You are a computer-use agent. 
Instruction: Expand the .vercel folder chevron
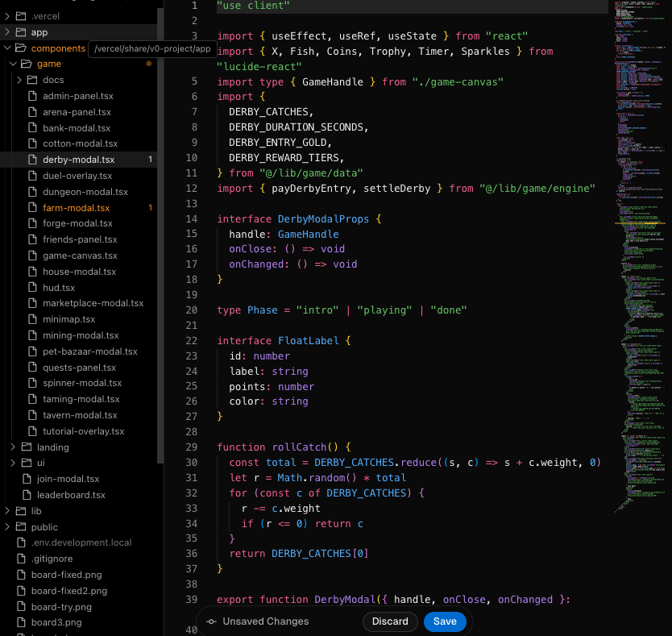click(7, 16)
